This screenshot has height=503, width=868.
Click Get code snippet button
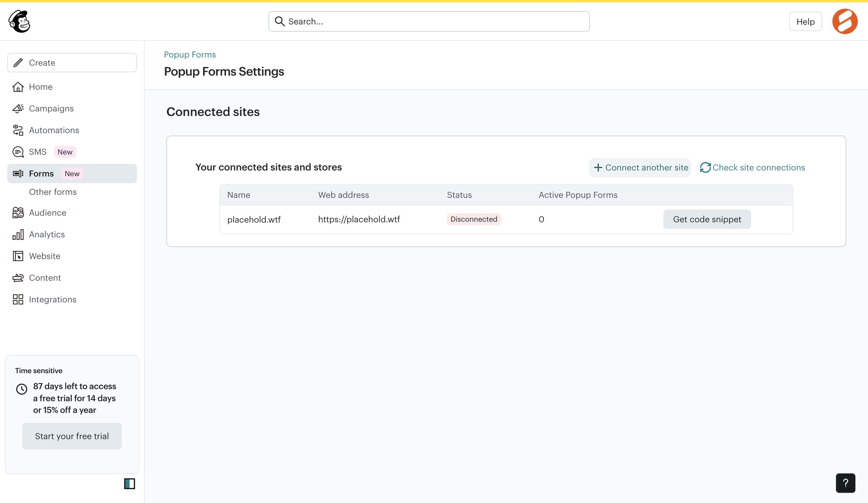pyautogui.click(x=707, y=219)
